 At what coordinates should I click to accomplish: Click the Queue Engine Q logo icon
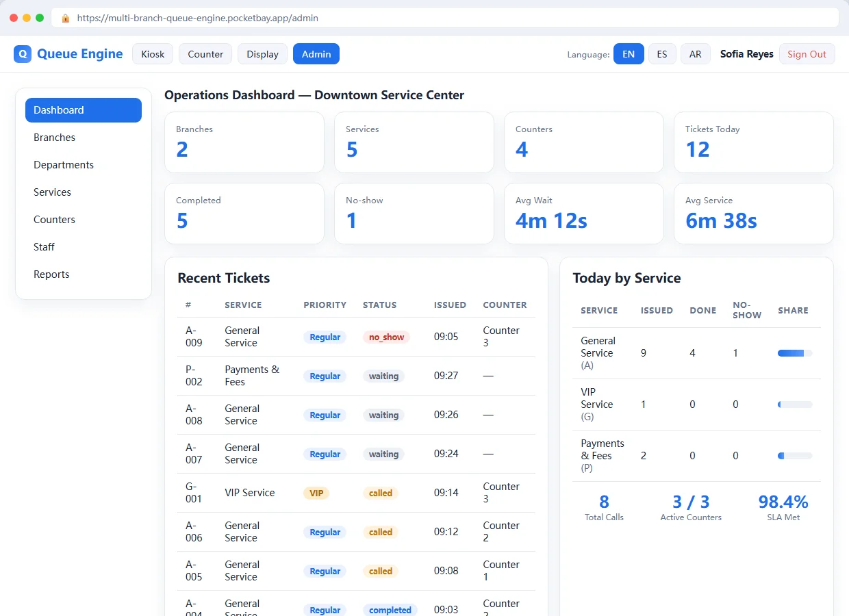coord(23,54)
